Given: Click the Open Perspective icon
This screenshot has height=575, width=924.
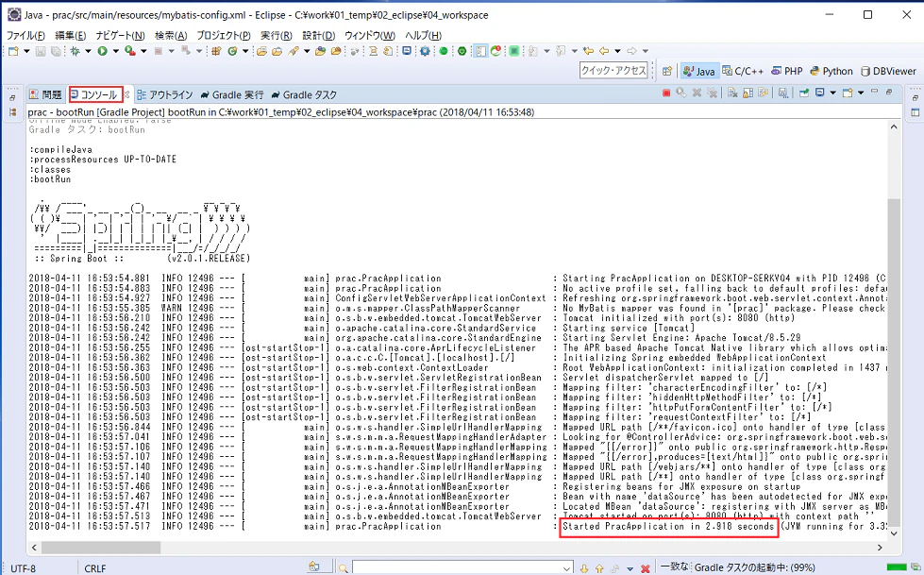Looking at the screenshot, I should [667, 72].
